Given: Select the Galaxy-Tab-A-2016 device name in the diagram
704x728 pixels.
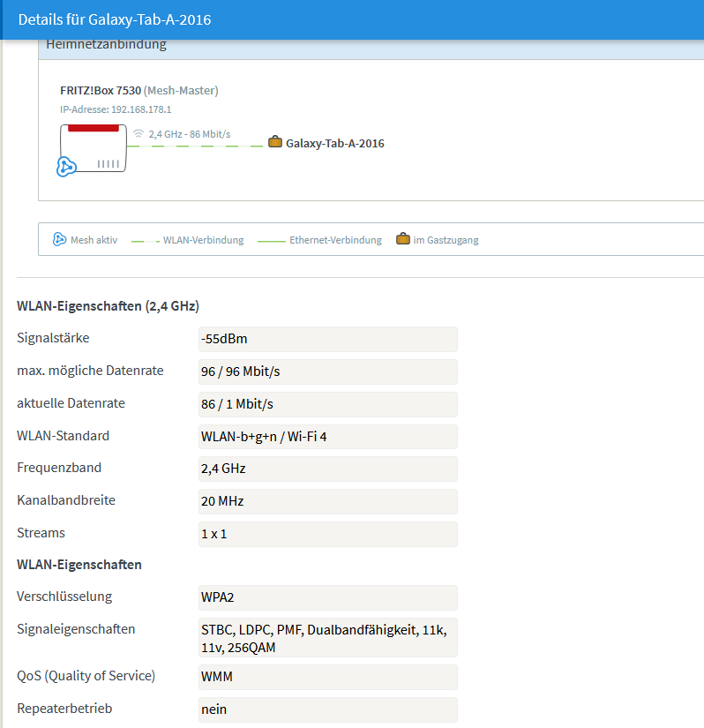Looking at the screenshot, I should (x=335, y=144).
